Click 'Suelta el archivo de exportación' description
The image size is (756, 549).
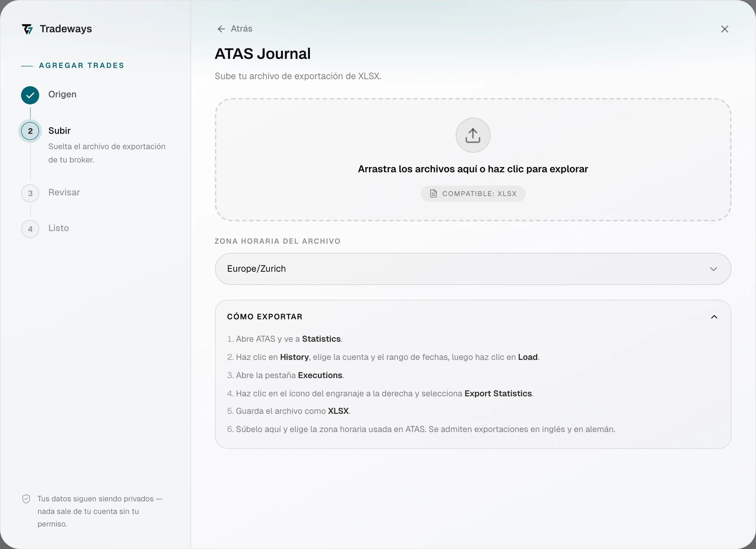[x=107, y=153]
